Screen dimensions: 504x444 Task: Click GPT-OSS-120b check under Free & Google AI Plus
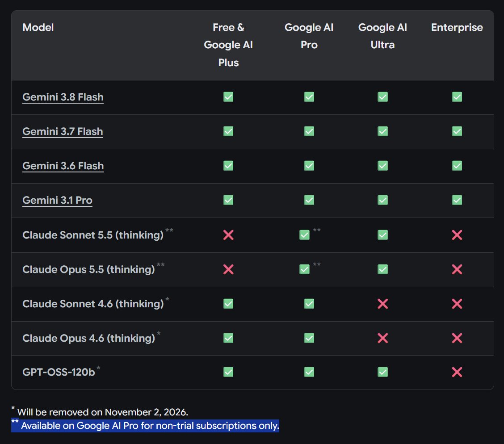(x=228, y=372)
